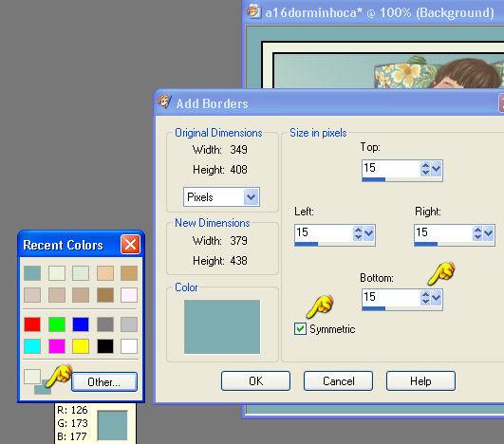This screenshot has width=504, height=444.
Task: Increase Top border size with up arrow
Action: pos(425,165)
